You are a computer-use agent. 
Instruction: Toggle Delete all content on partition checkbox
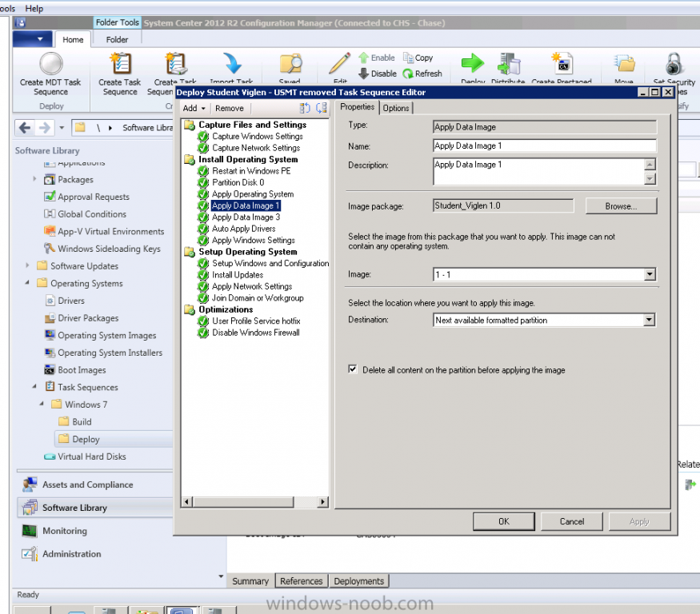pyautogui.click(x=353, y=369)
